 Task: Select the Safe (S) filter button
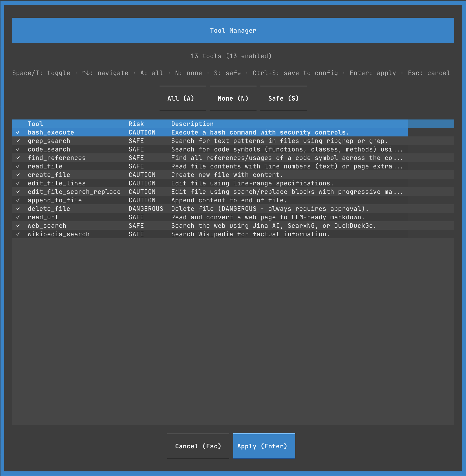tap(283, 98)
